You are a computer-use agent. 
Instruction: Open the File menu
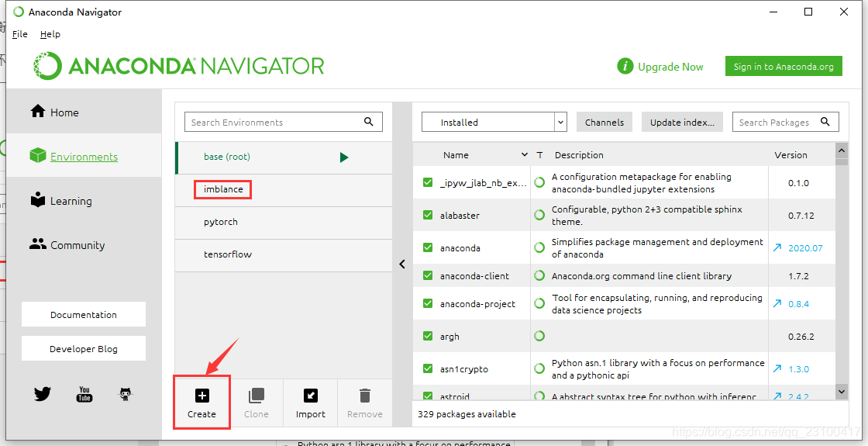(20, 34)
